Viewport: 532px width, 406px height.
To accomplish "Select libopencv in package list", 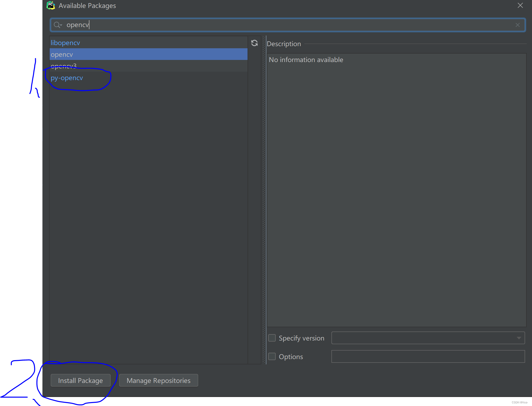I will coord(65,43).
